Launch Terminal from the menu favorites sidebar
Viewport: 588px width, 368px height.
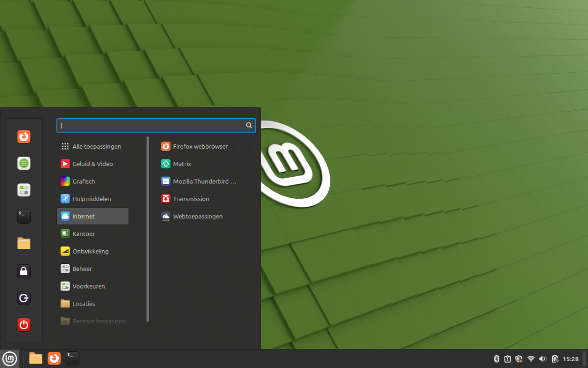(24, 216)
